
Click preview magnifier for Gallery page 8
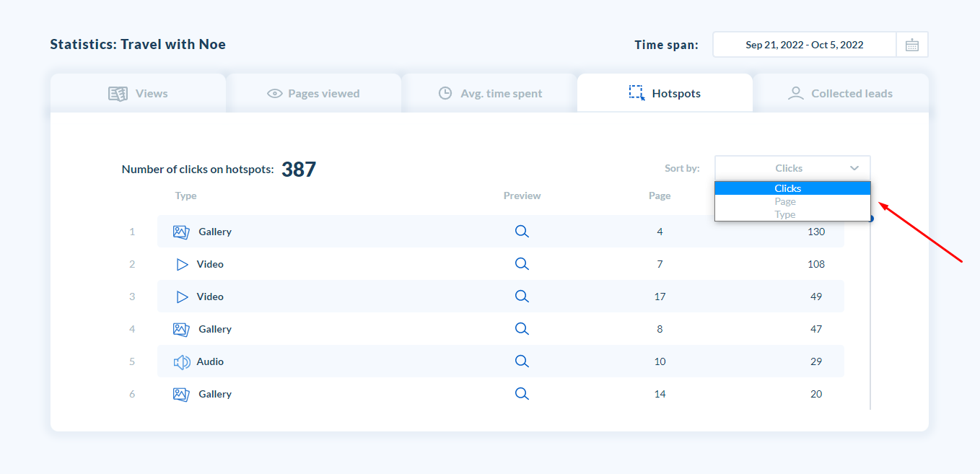tap(522, 329)
